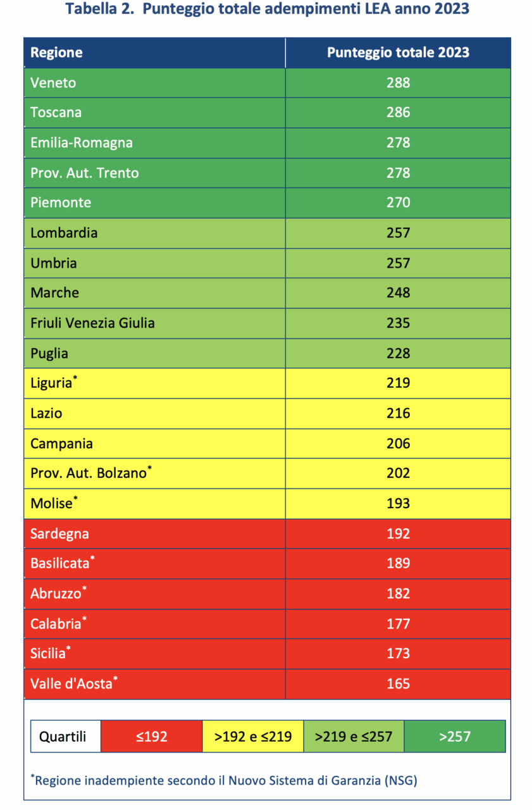Click the Prov. Aut. Bolzano cell

154,473
